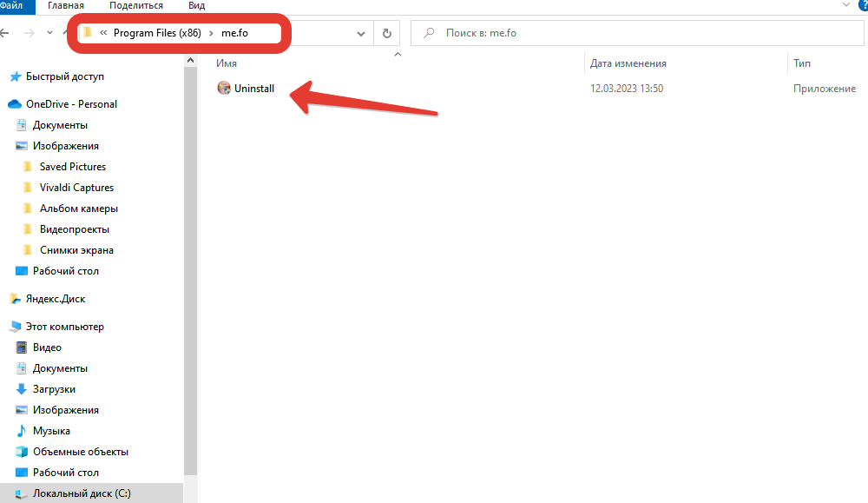This screenshot has width=868, height=503.
Task: Click the Быстрый доступ star icon
Action: click(x=16, y=76)
